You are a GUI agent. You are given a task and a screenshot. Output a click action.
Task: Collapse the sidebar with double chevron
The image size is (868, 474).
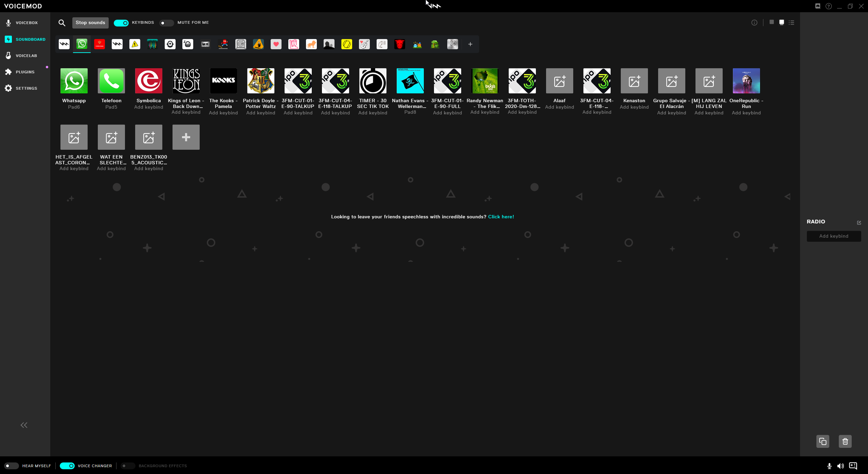tap(24, 425)
